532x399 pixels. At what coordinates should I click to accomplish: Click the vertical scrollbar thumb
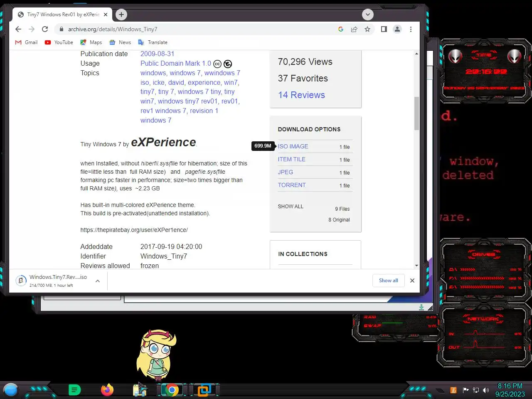pyautogui.click(x=416, y=113)
